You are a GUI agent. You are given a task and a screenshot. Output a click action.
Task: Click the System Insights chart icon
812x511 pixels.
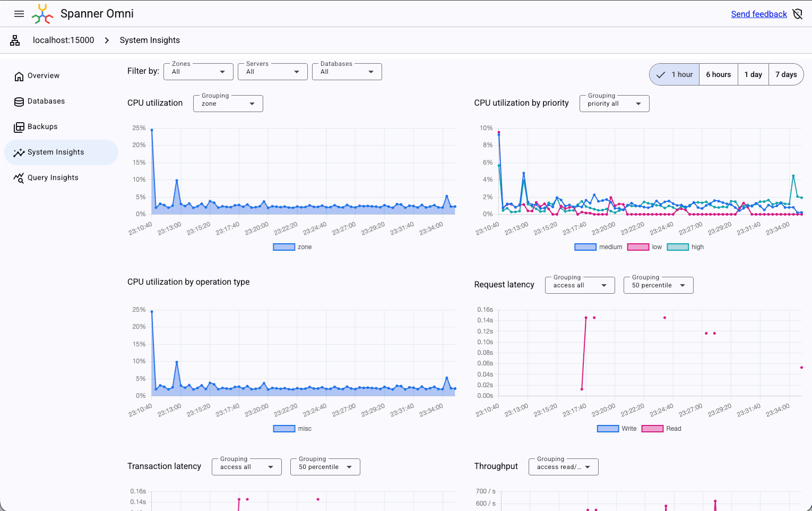click(x=19, y=152)
